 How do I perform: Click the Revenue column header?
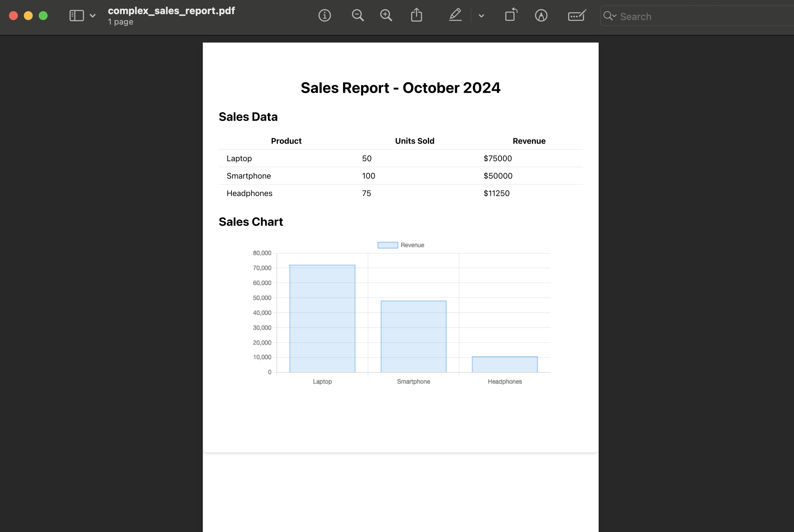coord(529,141)
